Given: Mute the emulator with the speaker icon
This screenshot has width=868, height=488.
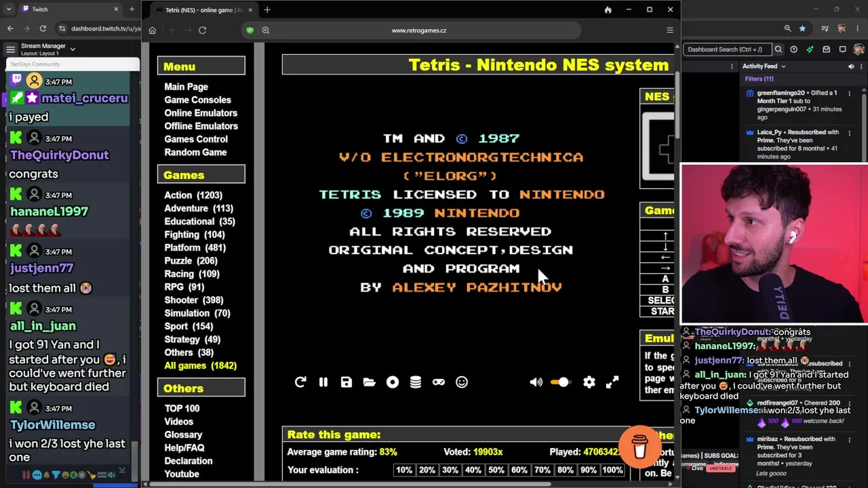Looking at the screenshot, I should (536, 382).
